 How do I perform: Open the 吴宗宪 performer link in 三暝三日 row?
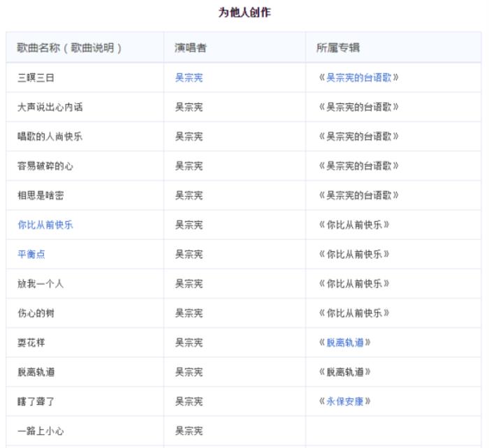tap(189, 77)
